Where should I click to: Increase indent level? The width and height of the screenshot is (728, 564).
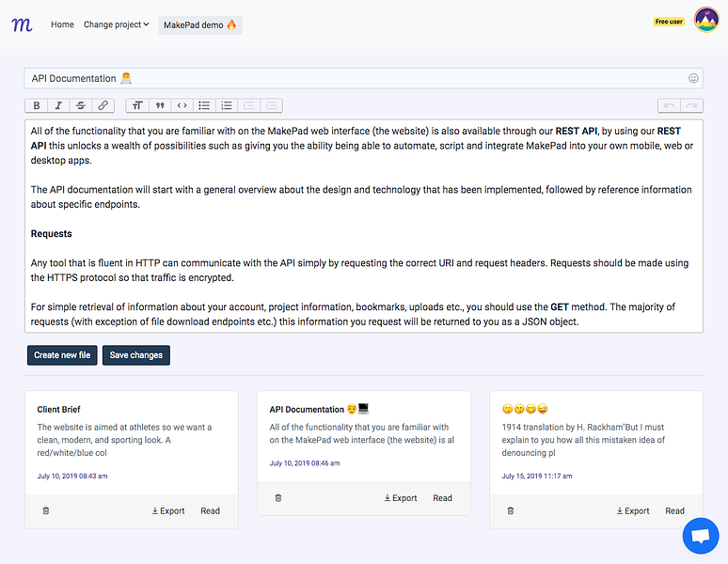coord(271,105)
